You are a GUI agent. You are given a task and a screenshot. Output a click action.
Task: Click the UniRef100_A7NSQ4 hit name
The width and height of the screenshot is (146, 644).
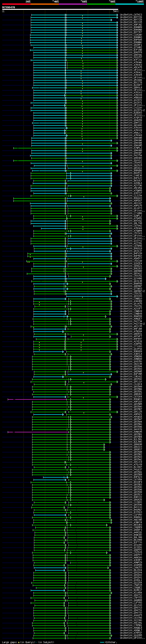tap(131, 331)
